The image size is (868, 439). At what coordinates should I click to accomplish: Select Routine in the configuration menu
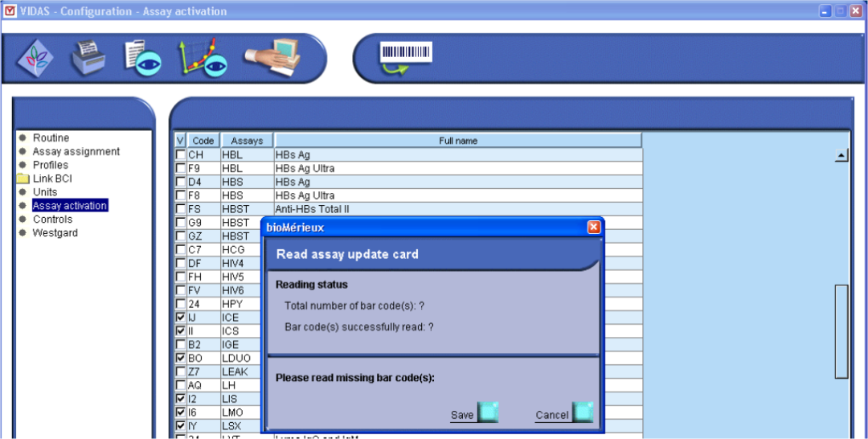pyautogui.click(x=51, y=138)
